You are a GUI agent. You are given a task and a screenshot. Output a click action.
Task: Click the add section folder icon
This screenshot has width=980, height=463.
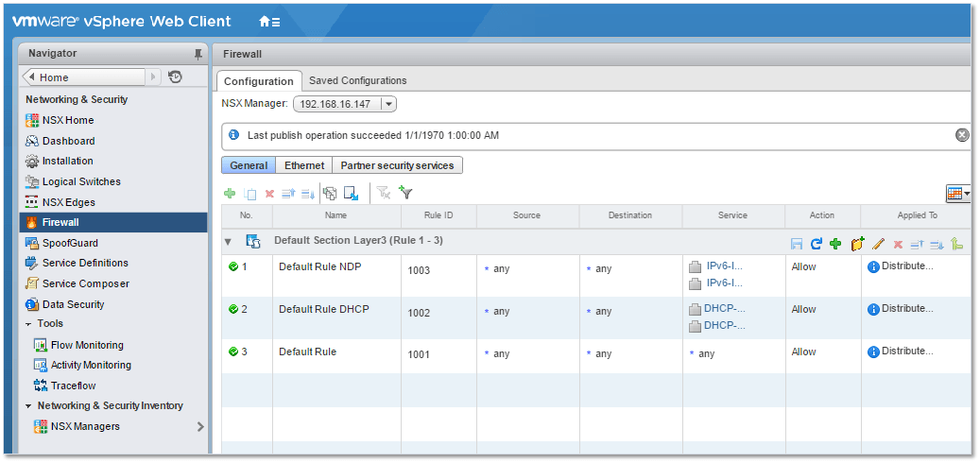click(x=857, y=244)
